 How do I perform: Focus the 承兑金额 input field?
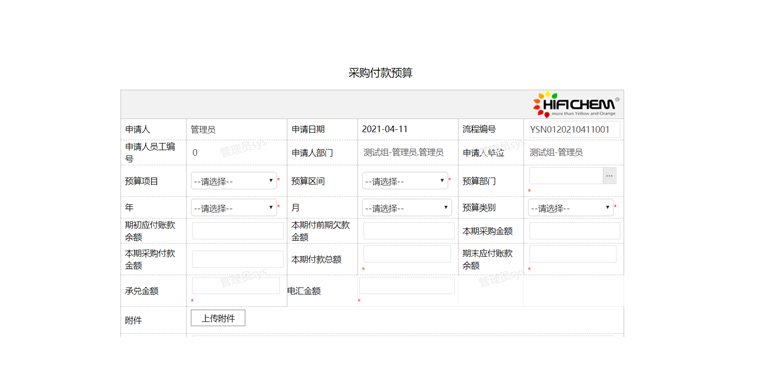click(236, 285)
